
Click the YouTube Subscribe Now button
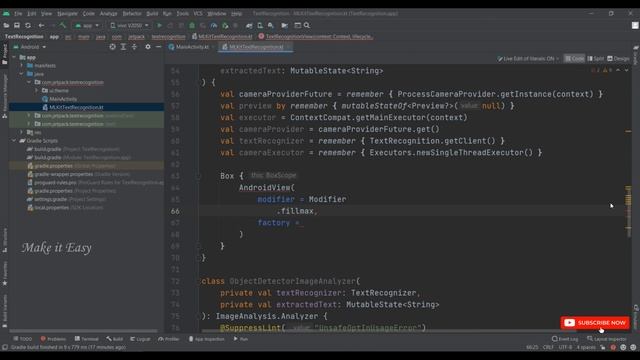coord(595,323)
